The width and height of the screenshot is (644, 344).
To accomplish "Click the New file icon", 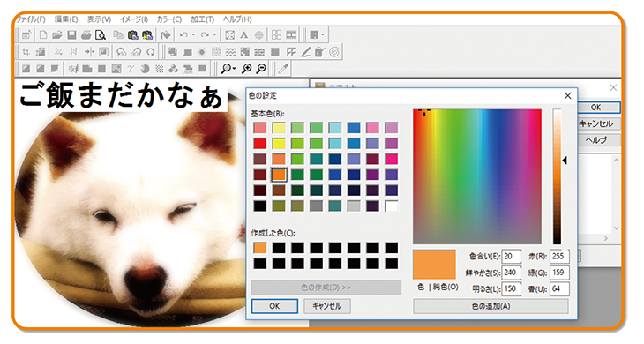I will coord(42,35).
